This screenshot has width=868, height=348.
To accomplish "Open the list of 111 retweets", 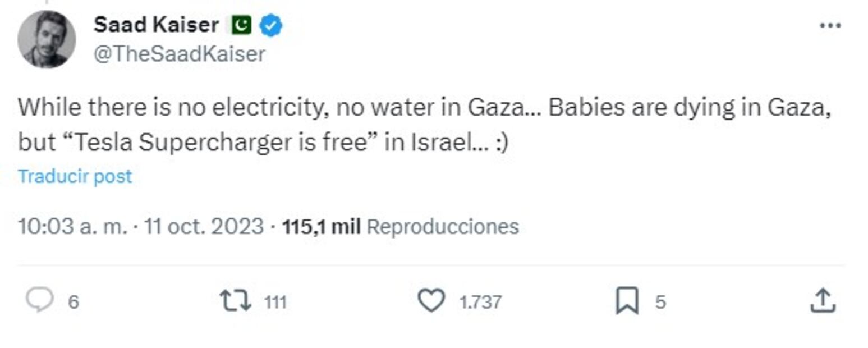I will [274, 301].
